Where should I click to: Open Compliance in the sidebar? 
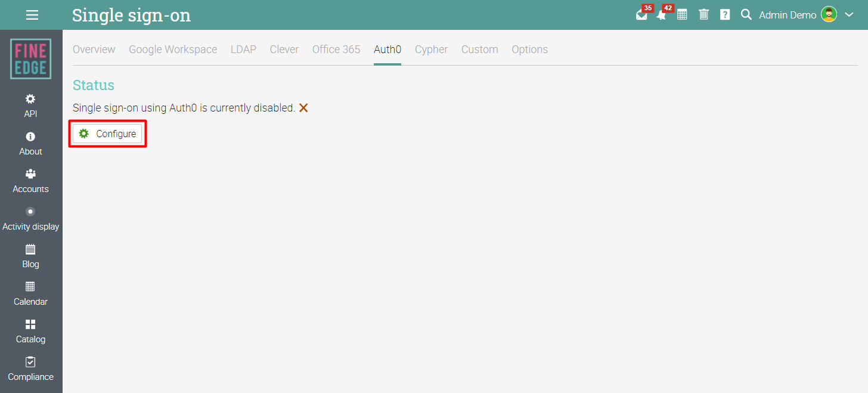(31, 369)
